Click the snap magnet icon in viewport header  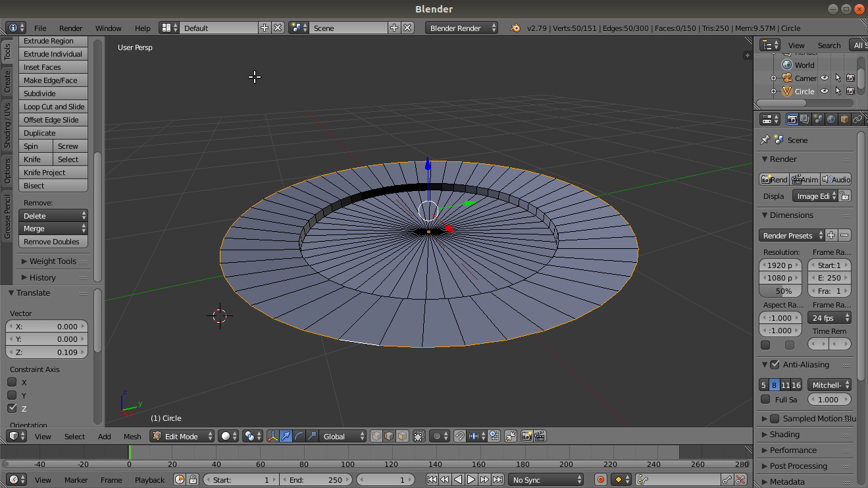460,436
